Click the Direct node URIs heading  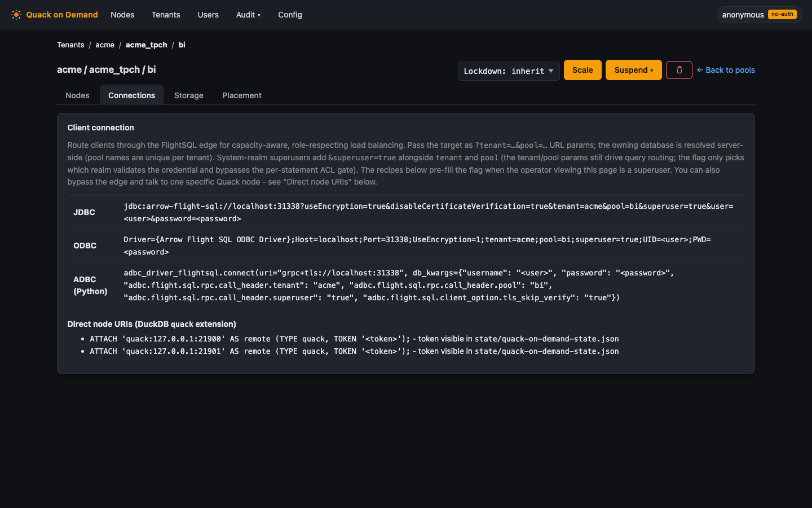point(152,324)
